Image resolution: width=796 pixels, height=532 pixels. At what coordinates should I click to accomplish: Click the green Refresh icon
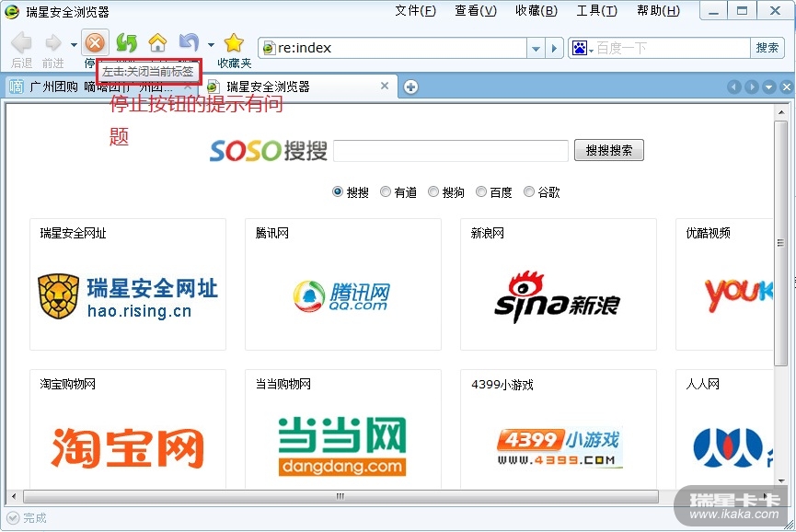click(126, 42)
